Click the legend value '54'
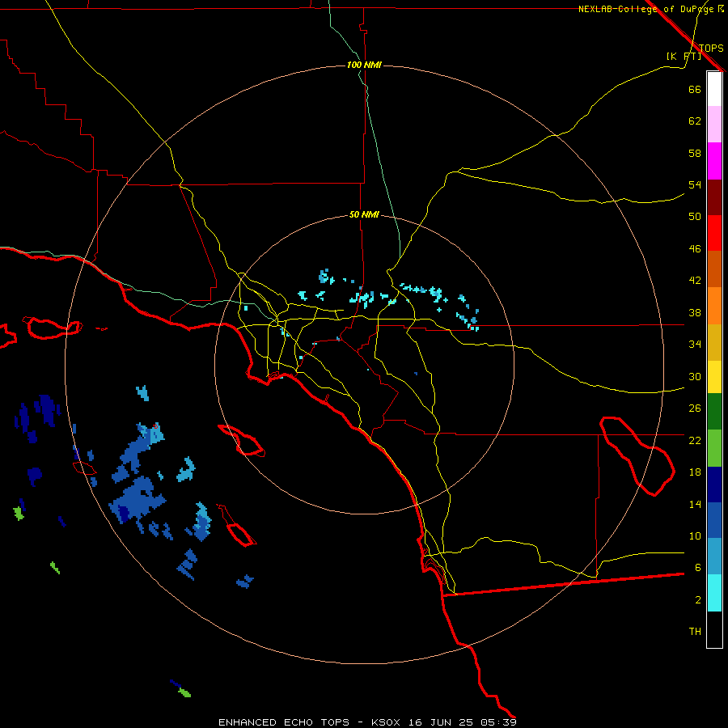728x728 pixels. (x=695, y=184)
